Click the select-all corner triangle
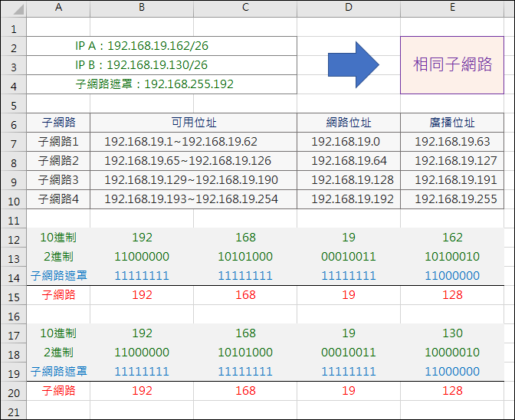Viewport: 515px width, 420px height. [18, 9]
